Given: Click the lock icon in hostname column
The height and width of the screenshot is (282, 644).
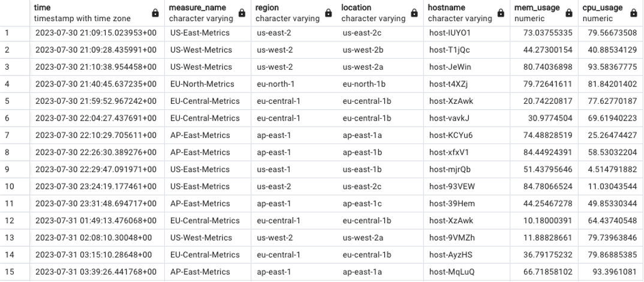Looking at the screenshot, I should 501,13.
